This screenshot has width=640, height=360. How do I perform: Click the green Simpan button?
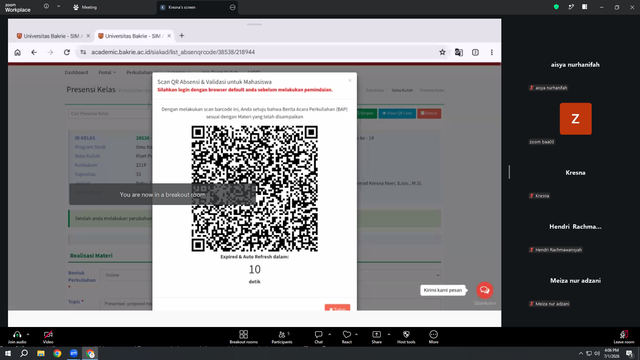coord(367,113)
